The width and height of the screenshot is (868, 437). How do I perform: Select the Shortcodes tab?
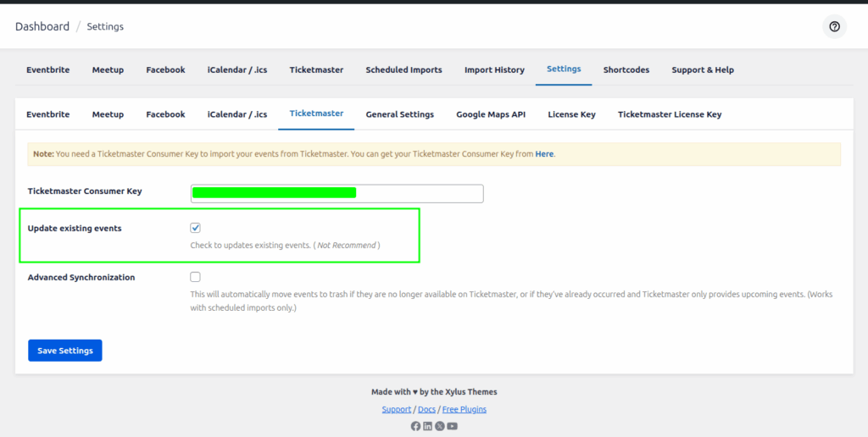(626, 70)
